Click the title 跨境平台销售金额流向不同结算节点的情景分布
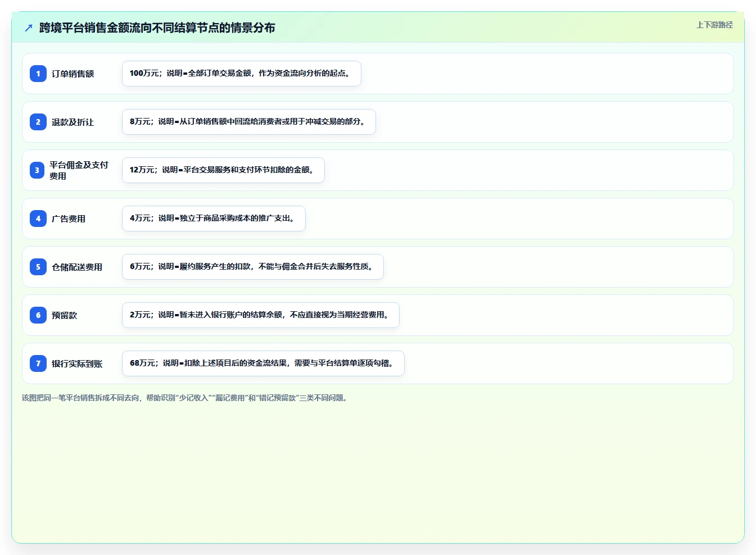Viewport: 756px width, 555px height. (157, 28)
